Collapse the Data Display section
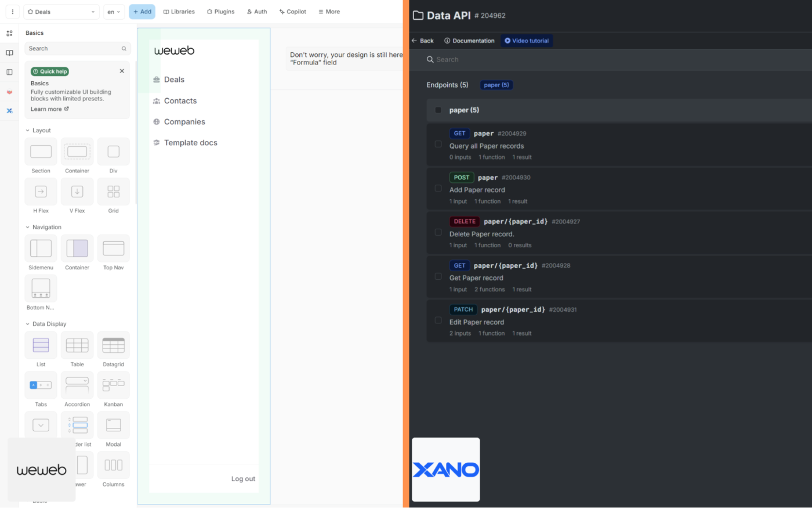This screenshot has height=508, width=812. (x=46, y=324)
